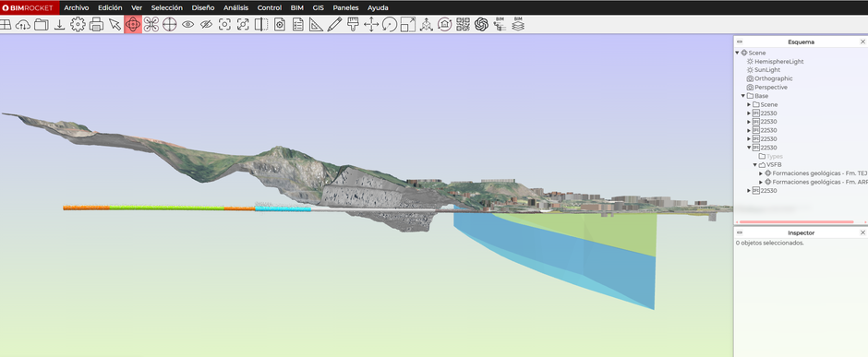The height and width of the screenshot is (357, 868).
Task: Click the open eye show icon
Action: pos(187,24)
